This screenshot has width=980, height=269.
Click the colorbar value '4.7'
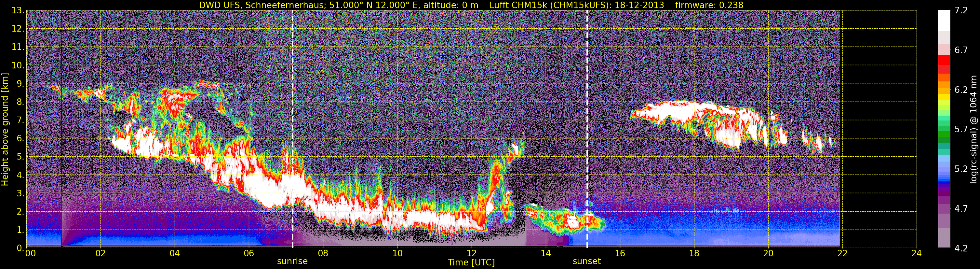click(x=961, y=208)
